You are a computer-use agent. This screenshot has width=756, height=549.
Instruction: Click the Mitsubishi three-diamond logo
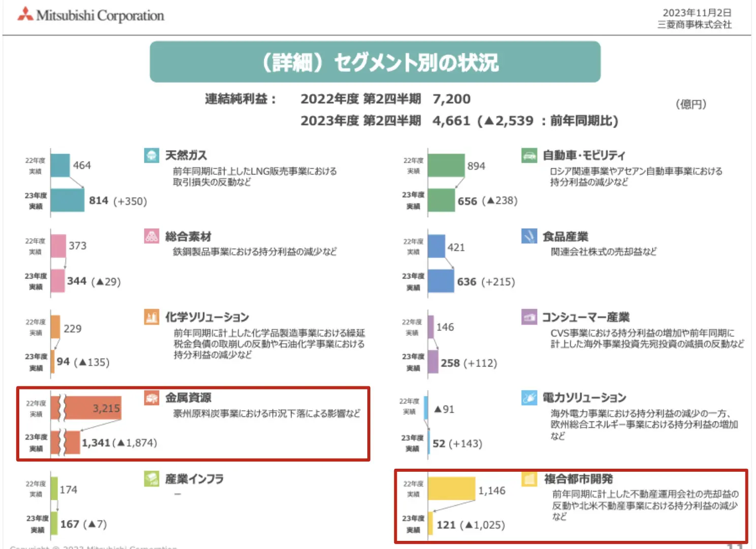(x=25, y=15)
